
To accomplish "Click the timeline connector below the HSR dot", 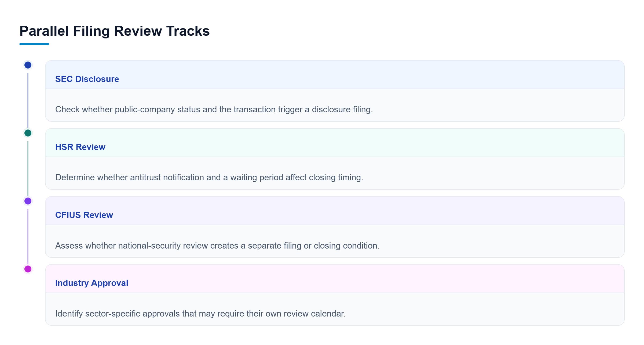I will (28, 168).
